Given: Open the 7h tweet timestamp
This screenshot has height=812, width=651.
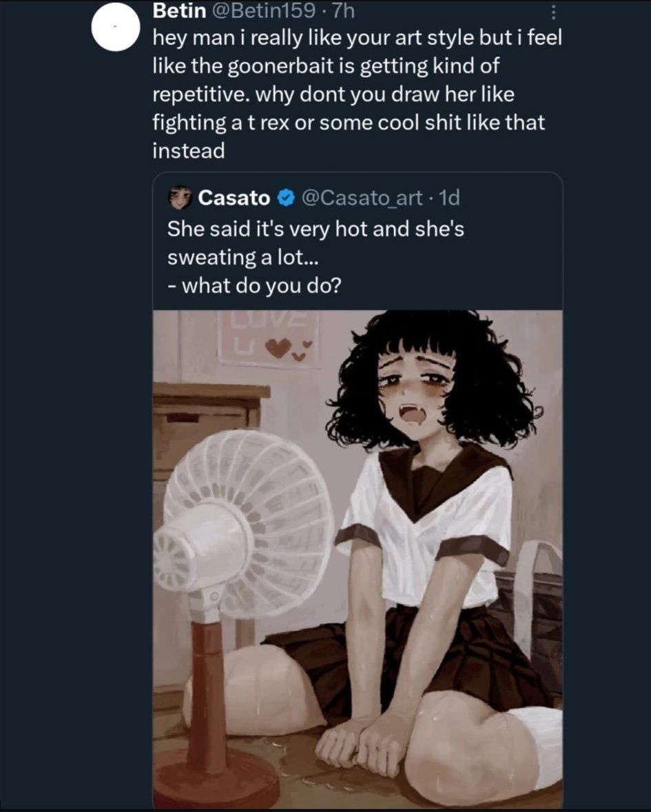Looking at the screenshot, I should click(344, 10).
